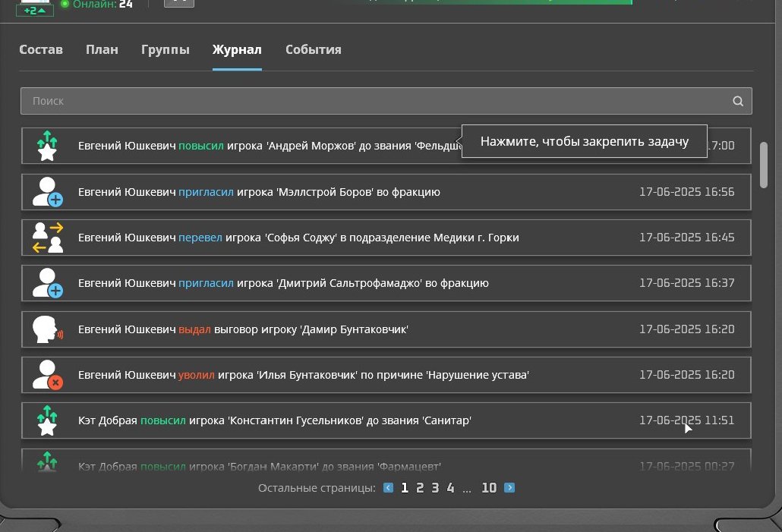Click the timestamp '17-06-2025 16:45'
This screenshot has height=532, width=782.
pos(687,238)
